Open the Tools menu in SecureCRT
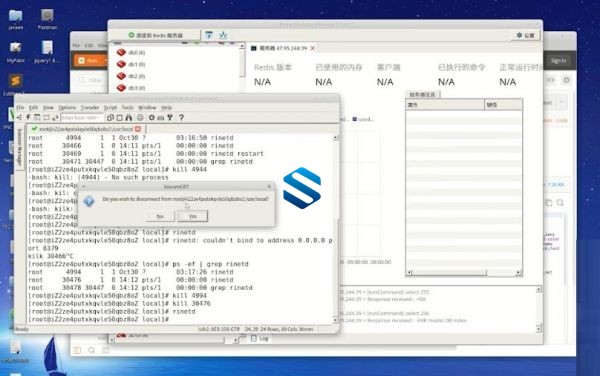 point(128,107)
